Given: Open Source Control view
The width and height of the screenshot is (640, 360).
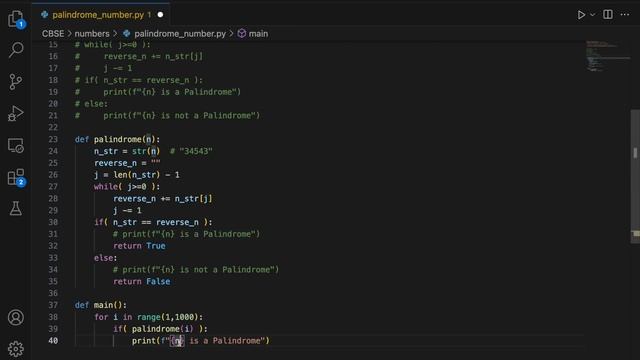Looking at the screenshot, I should 16,82.
